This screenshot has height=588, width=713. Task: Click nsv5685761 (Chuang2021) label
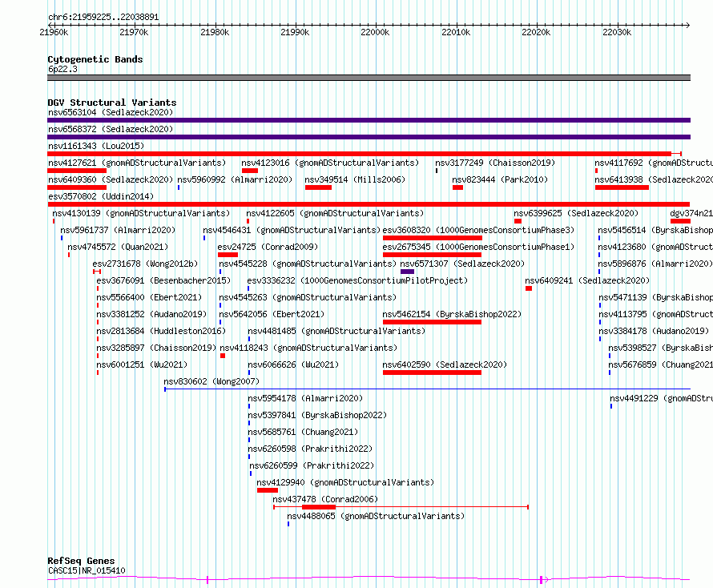pos(303,432)
